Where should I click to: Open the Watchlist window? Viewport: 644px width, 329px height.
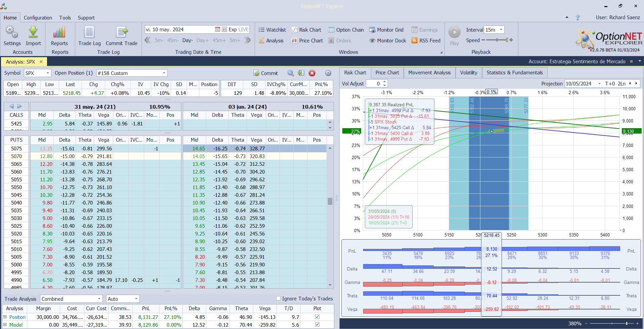pos(272,30)
